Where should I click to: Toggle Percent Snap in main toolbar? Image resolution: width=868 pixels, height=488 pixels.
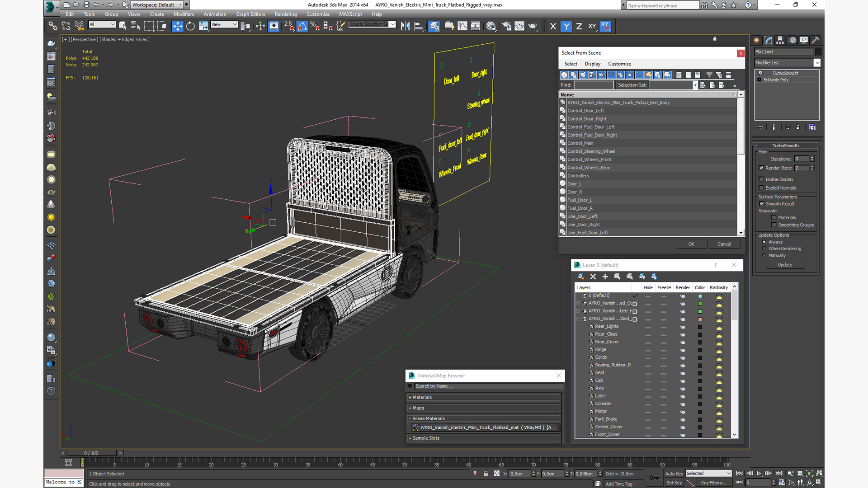(x=315, y=26)
